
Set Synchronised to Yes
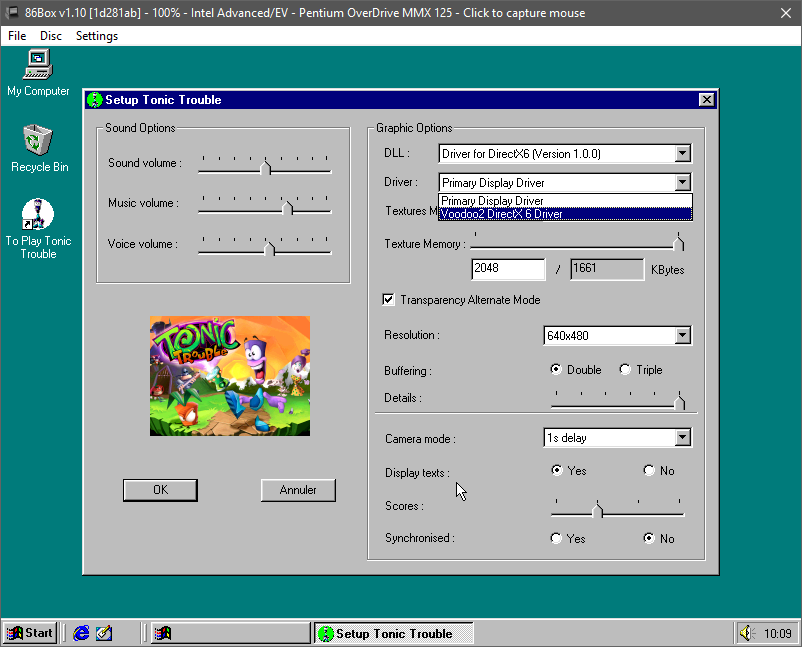coord(556,538)
